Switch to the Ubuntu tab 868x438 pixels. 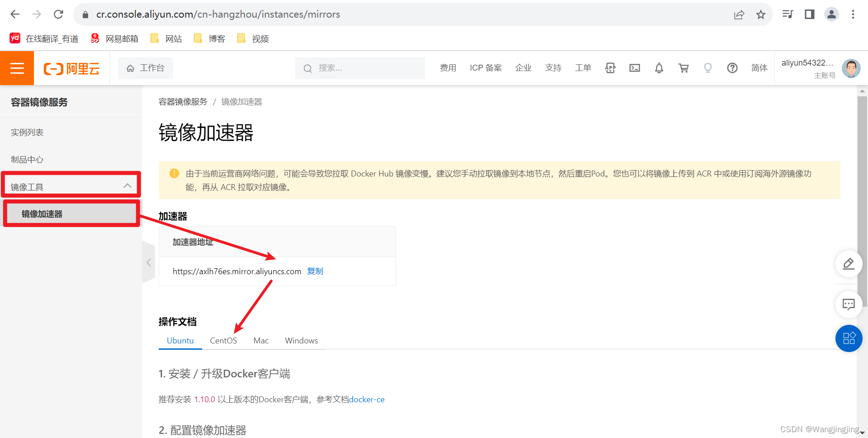(180, 341)
